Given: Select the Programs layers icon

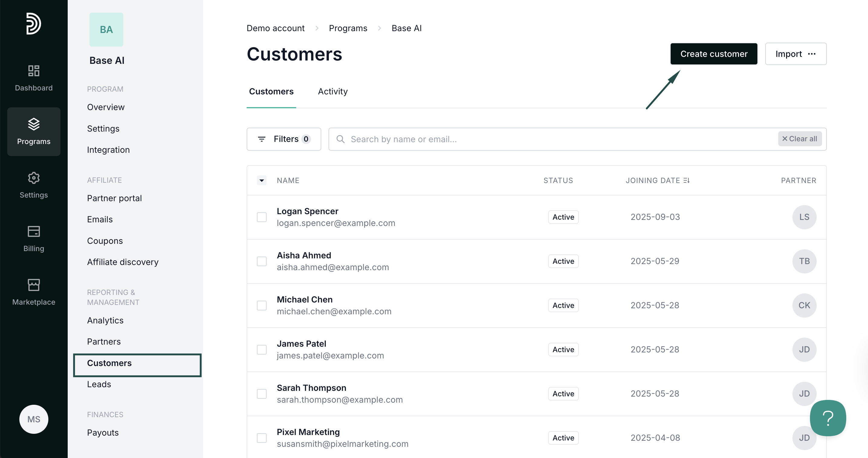Looking at the screenshot, I should tap(34, 124).
